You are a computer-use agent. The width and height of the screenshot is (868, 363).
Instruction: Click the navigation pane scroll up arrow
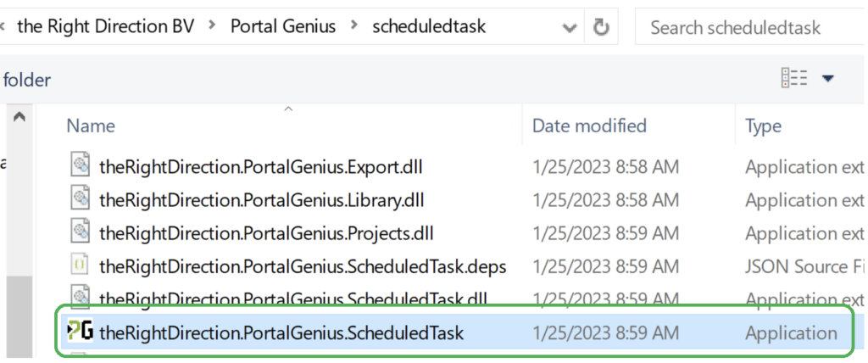pos(19,117)
